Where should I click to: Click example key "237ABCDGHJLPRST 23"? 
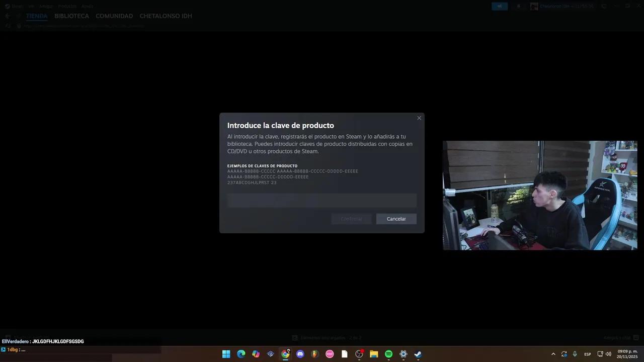252,183
